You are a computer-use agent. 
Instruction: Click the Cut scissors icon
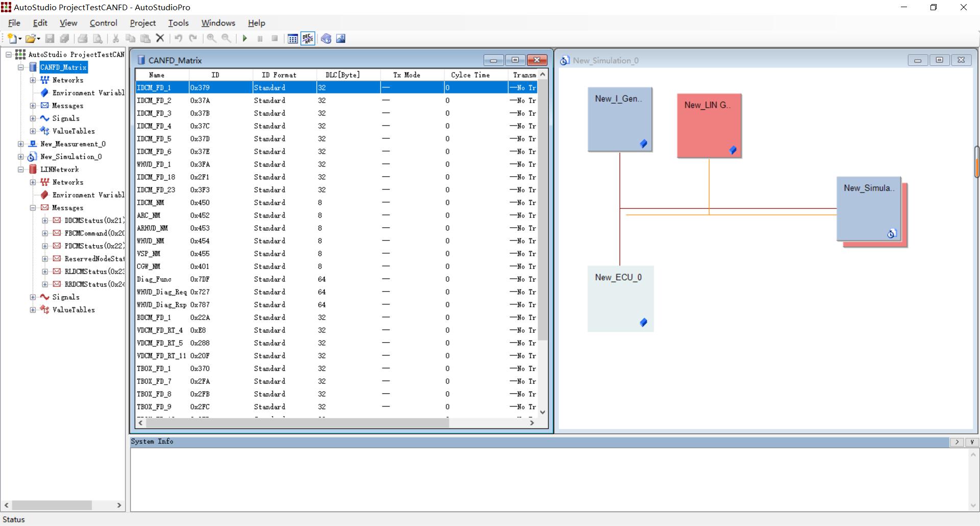coord(116,38)
